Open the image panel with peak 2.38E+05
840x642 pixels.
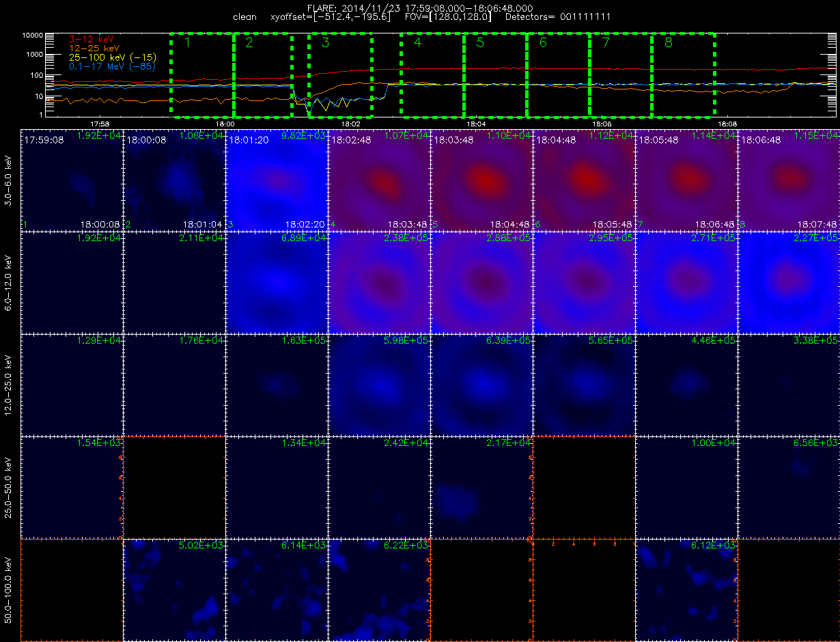(x=379, y=281)
